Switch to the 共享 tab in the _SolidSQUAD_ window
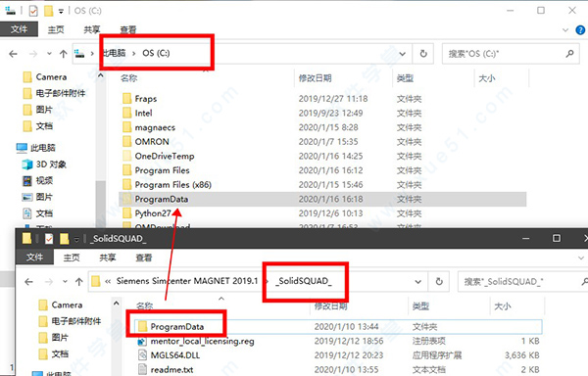 108,258
